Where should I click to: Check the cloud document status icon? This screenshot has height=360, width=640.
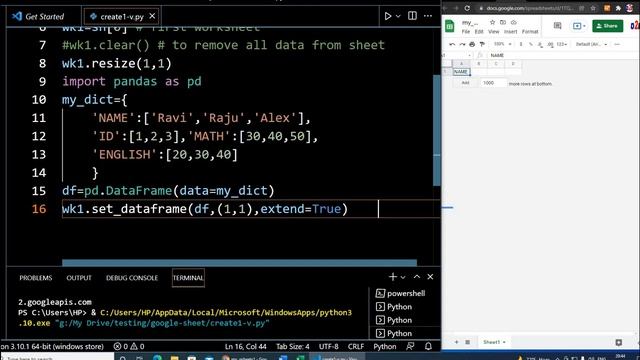coord(513,22)
